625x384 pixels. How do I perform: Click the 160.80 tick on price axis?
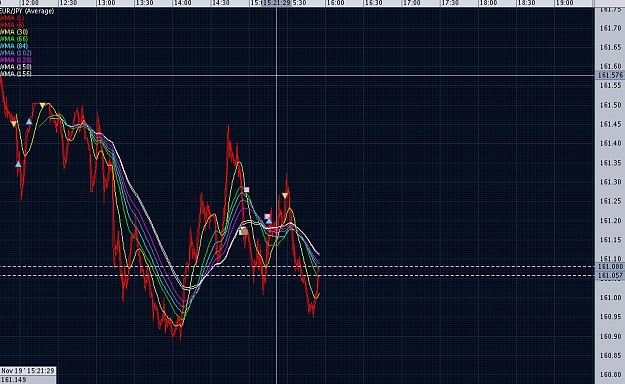pos(610,374)
